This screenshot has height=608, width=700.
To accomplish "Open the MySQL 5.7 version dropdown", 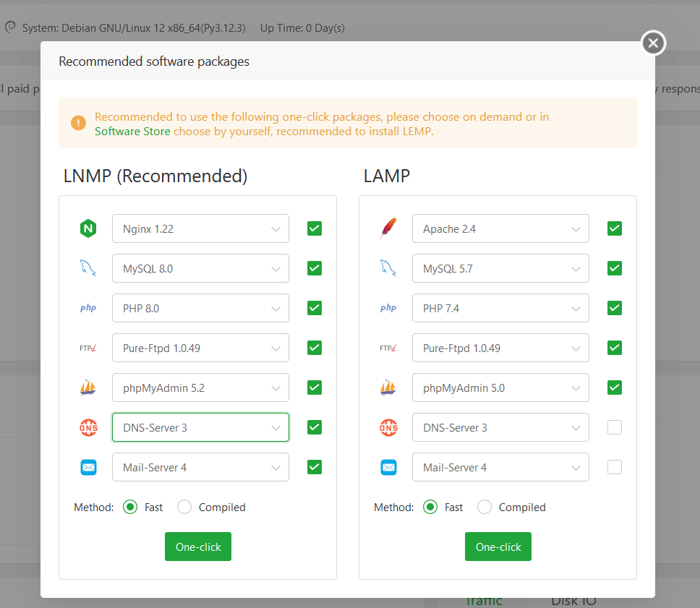I will pyautogui.click(x=500, y=268).
